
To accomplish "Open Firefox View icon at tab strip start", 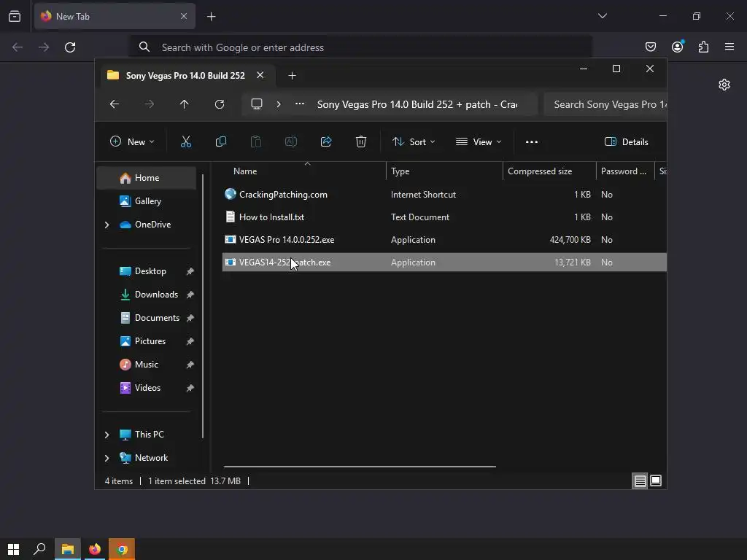I will (15, 16).
